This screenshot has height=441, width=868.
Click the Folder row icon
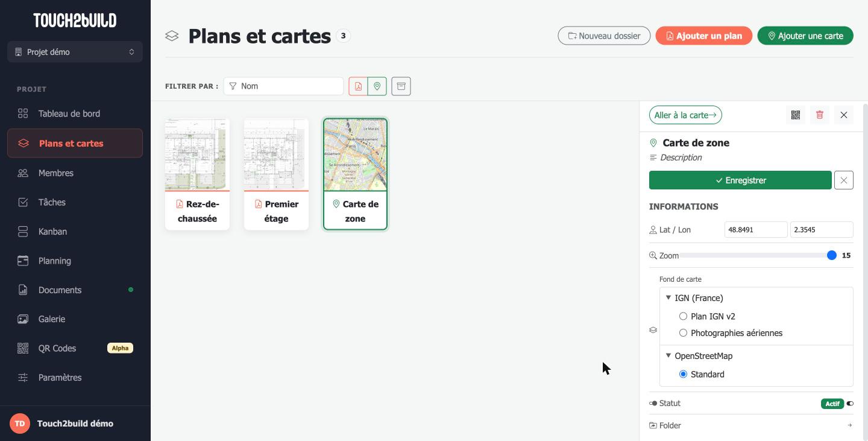click(x=653, y=425)
